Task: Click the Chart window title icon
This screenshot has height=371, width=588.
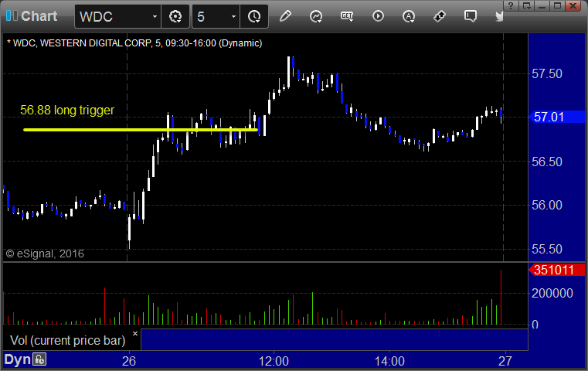Action: click(x=12, y=15)
